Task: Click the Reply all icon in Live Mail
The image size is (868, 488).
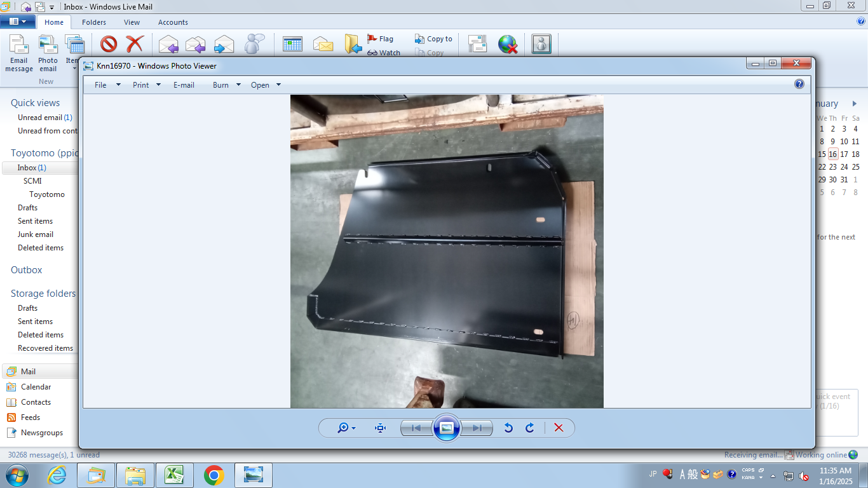Action: point(196,44)
